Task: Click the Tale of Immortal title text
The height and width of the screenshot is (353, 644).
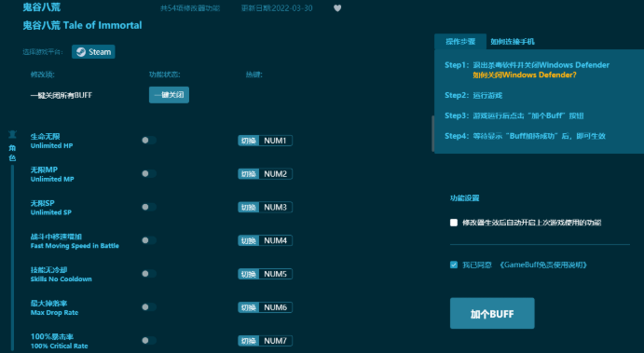Action: point(103,25)
